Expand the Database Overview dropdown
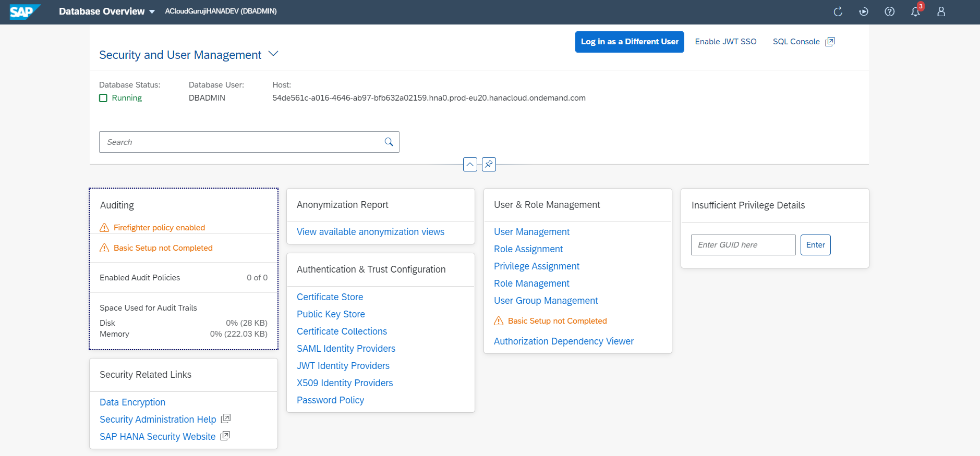Screen dimensions: 980x456 pyautogui.click(x=152, y=11)
